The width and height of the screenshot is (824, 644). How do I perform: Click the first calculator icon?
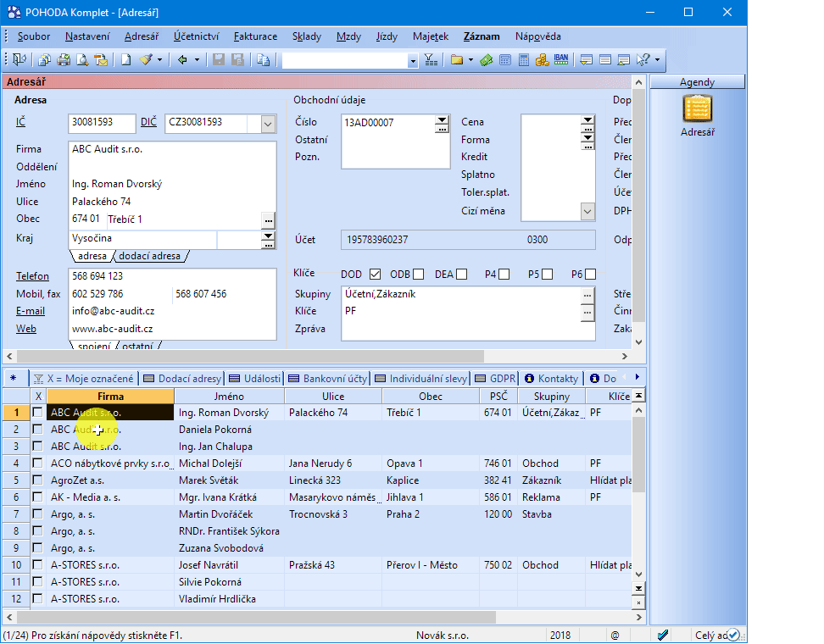505,60
